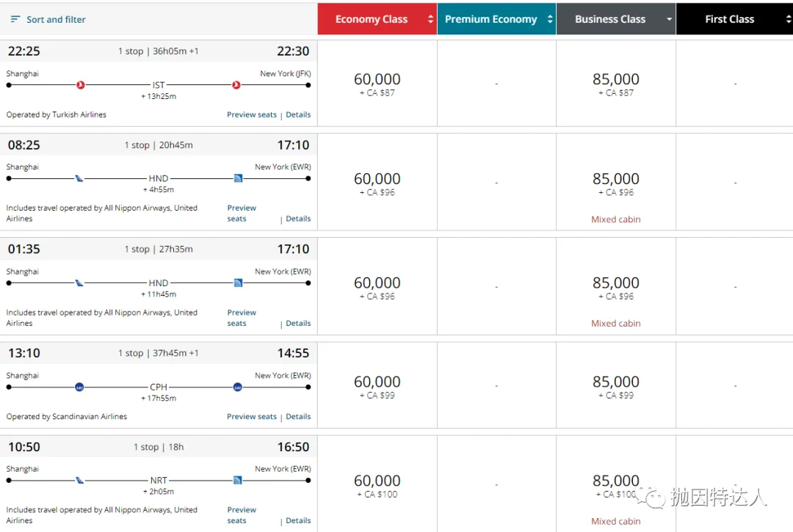793x532 pixels.
Task: Preview seats for Scandinavian Airlines flight
Action: click(x=252, y=417)
